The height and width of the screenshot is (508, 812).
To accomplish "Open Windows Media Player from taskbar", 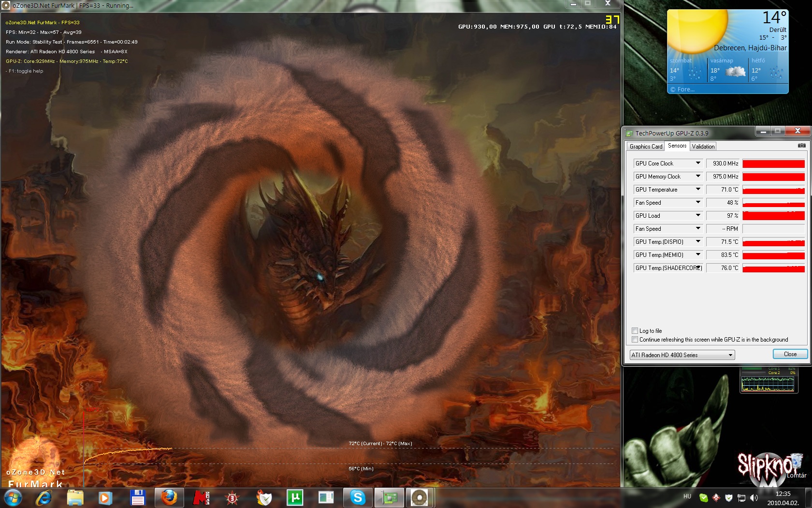I will point(105,497).
